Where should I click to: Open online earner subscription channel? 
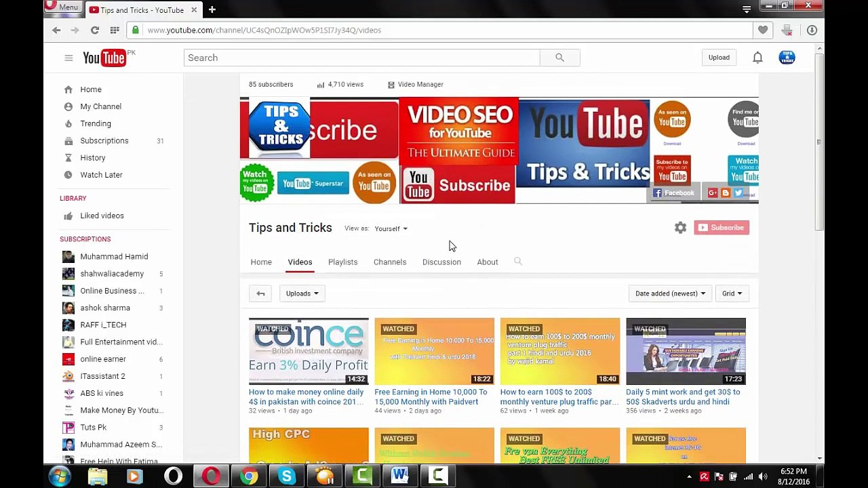click(103, 359)
